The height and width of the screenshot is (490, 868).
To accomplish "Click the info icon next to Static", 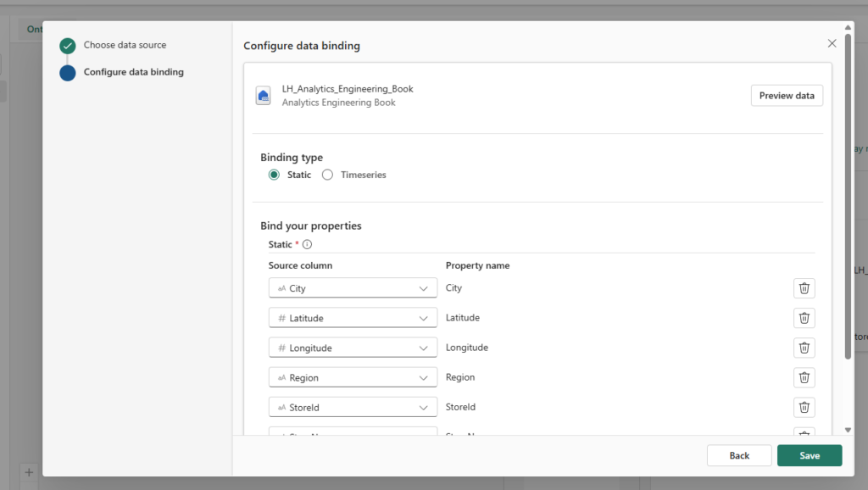I will (x=307, y=245).
